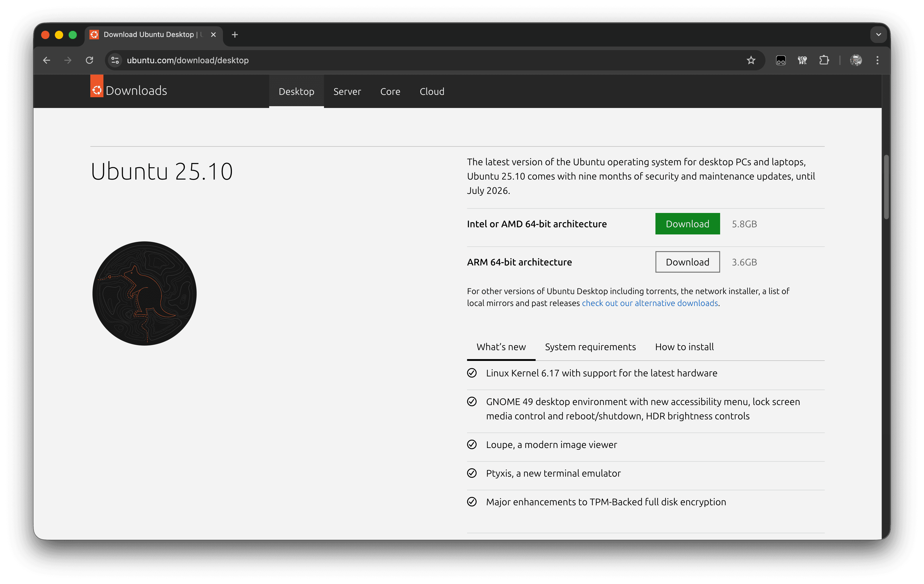Viewport: 924px width, 584px height.
Task: Click the site information icon in address bar
Action: 115,60
